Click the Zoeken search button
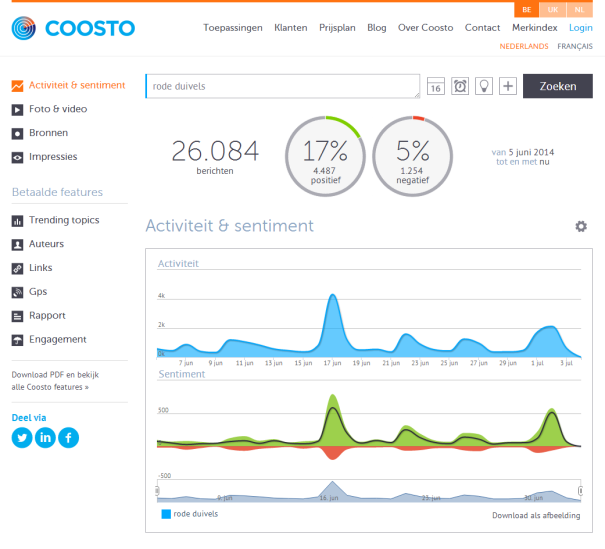The image size is (605, 549). point(558,86)
